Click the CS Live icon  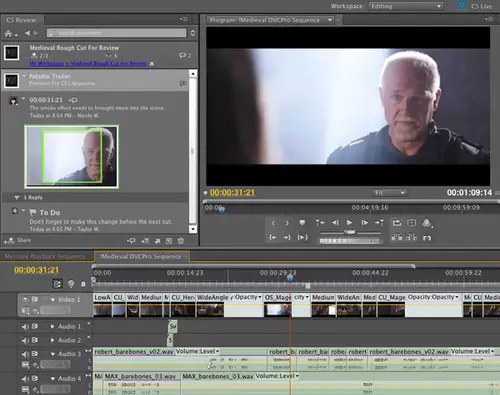(461, 5)
